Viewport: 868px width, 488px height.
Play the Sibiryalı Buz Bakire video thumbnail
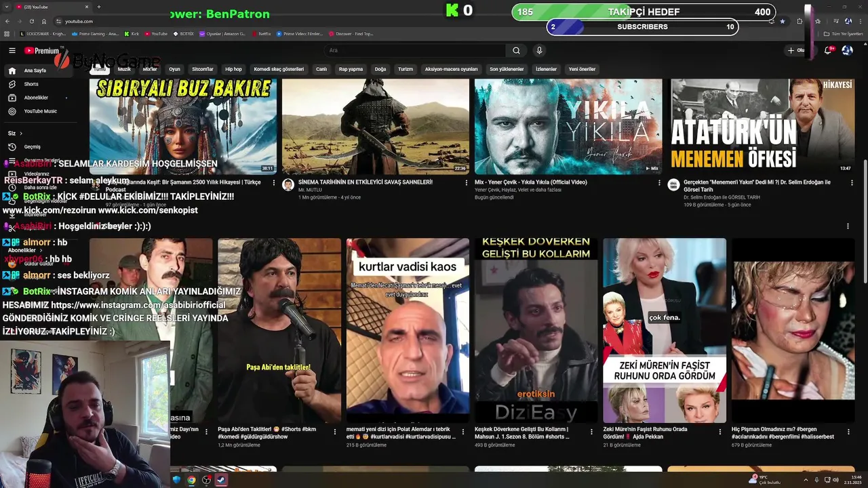pos(183,127)
